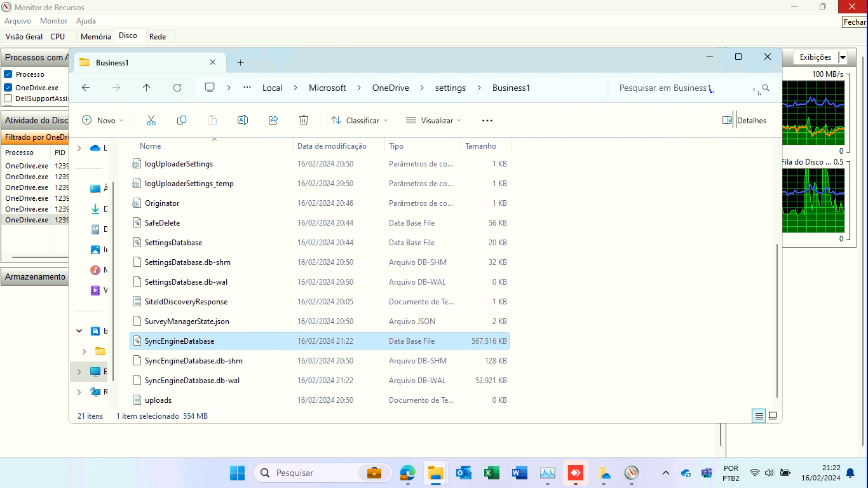Open the Arquivo menu in Resource Monitor
This screenshot has width=868, height=488.
tap(18, 21)
